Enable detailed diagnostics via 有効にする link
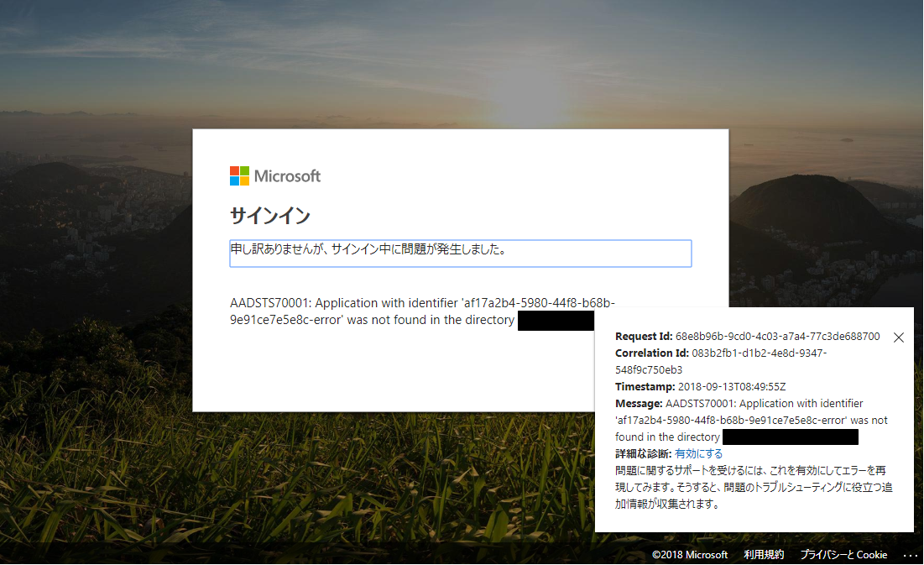 pos(699,453)
